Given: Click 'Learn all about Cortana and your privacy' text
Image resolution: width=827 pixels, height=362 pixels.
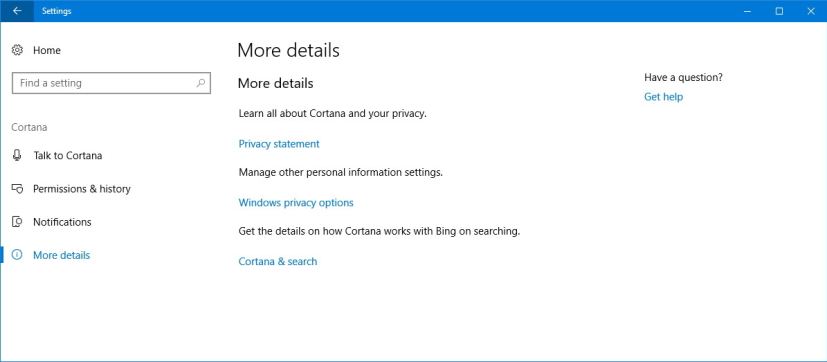Looking at the screenshot, I should [x=332, y=113].
